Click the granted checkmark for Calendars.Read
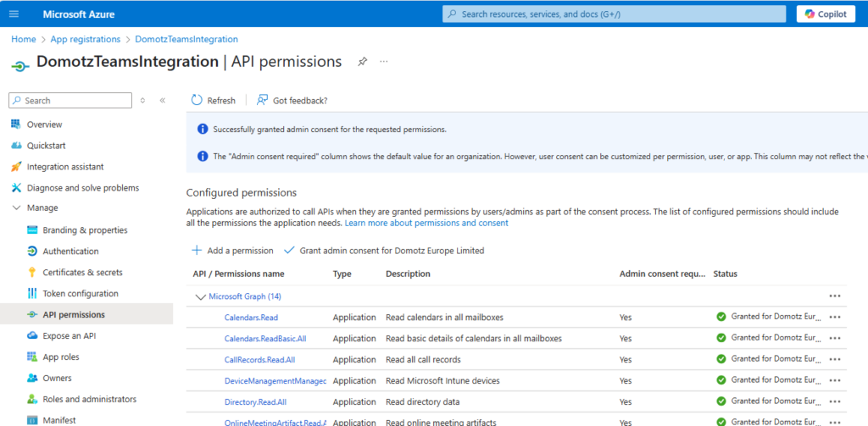Image resolution: width=868 pixels, height=426 pixels. click(721, 317)
